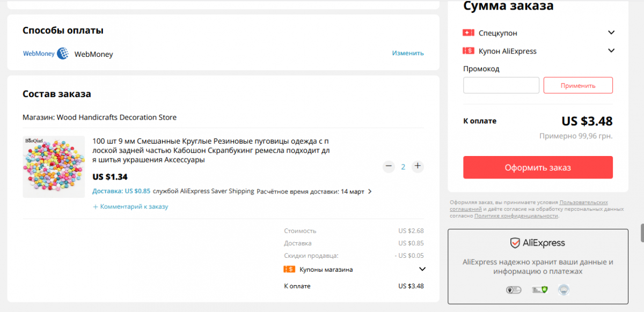Decrease item quantity with minus button
Image resolution: width=644 pixels, height=312 pixels.
click(x=389, y=167)
